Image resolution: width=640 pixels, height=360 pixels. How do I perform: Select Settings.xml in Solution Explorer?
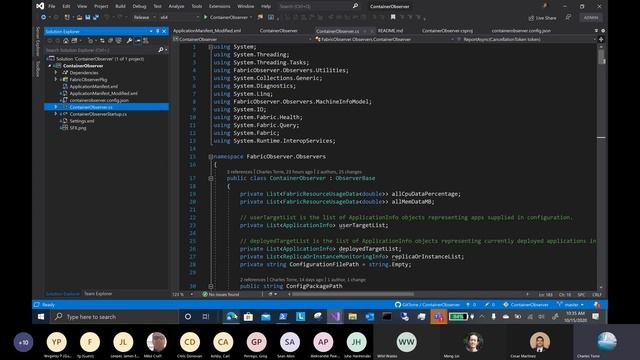point(82,121)
